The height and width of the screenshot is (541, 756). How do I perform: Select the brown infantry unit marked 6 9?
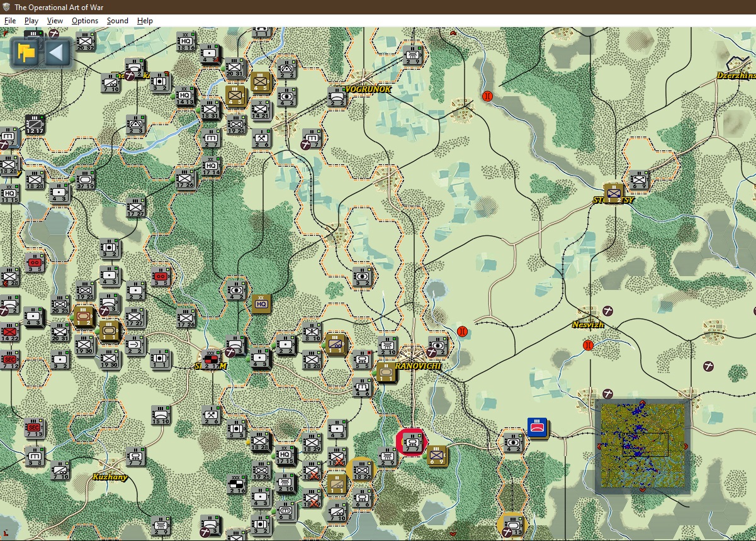(x=437, y=455)
